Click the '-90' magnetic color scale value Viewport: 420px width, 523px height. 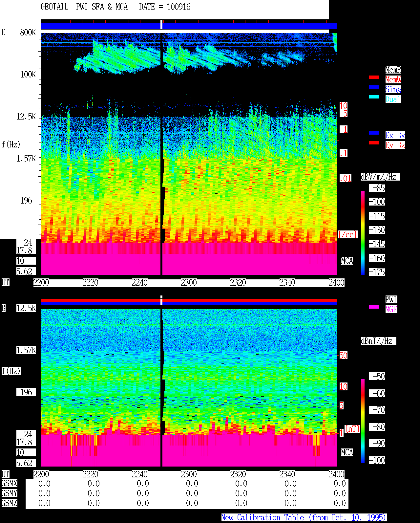click(377, 443)
